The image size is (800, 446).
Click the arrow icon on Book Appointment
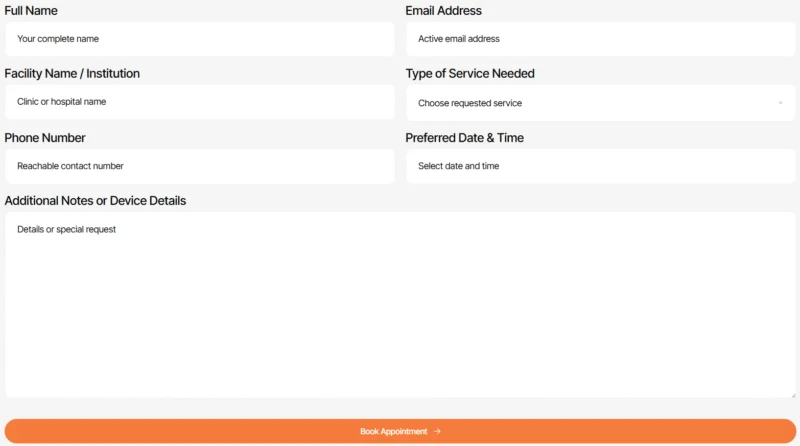pos(437,431)
